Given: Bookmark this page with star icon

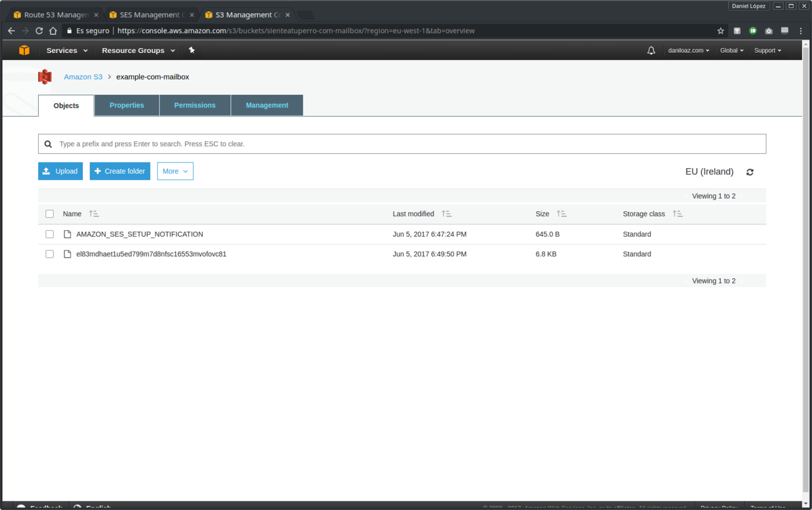Looking at the screenshot, I should (720, 31).
